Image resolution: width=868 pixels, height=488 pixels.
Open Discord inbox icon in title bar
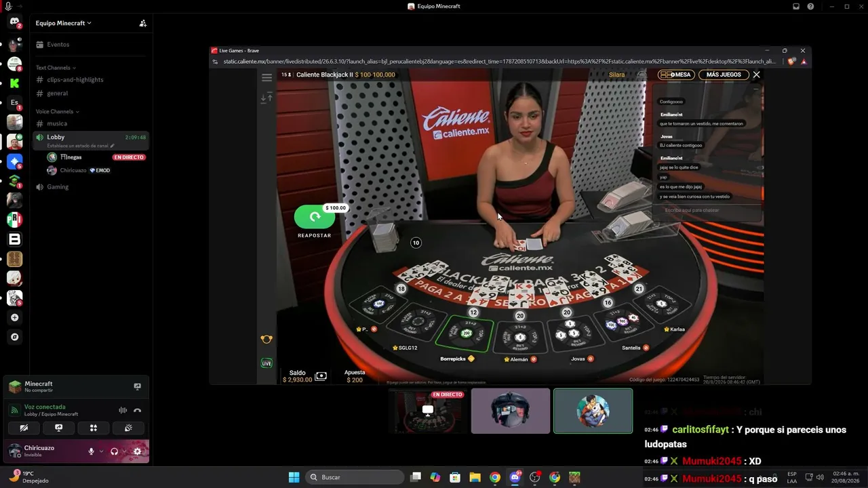pos(796,6)
